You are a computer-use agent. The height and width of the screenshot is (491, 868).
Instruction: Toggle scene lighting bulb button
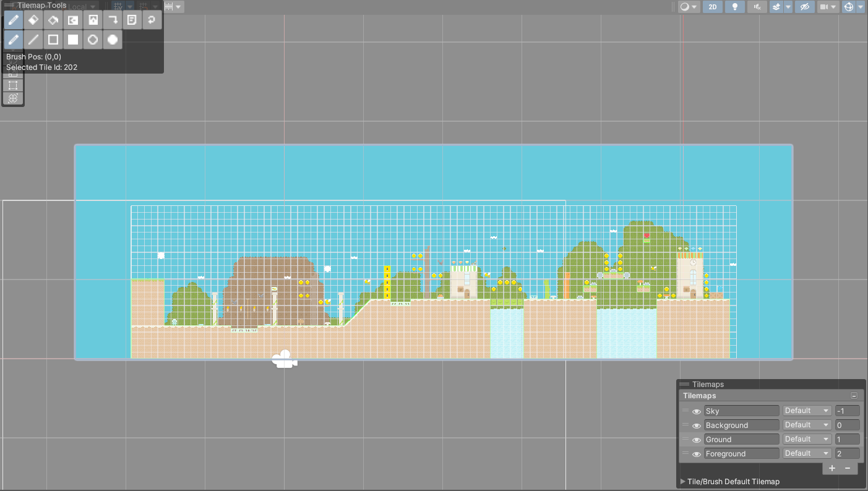(x=735, y=7)
